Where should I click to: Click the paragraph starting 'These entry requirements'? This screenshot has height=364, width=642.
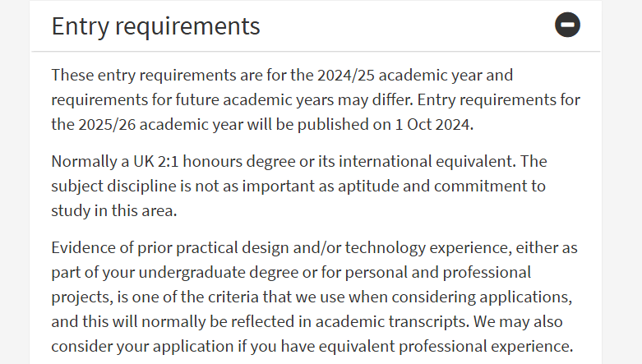(316, 99)
